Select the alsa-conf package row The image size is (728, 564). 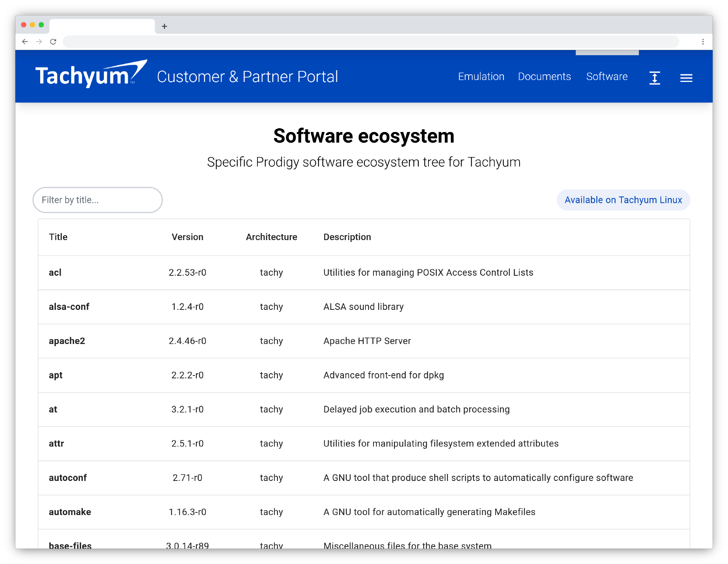tap(69, 307)
